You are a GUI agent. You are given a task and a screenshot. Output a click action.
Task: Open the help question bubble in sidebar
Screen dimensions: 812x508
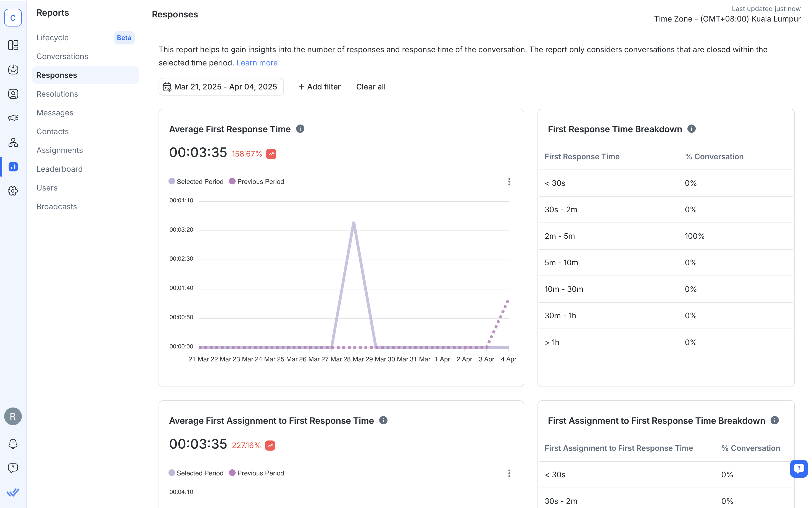coord(13,468)
